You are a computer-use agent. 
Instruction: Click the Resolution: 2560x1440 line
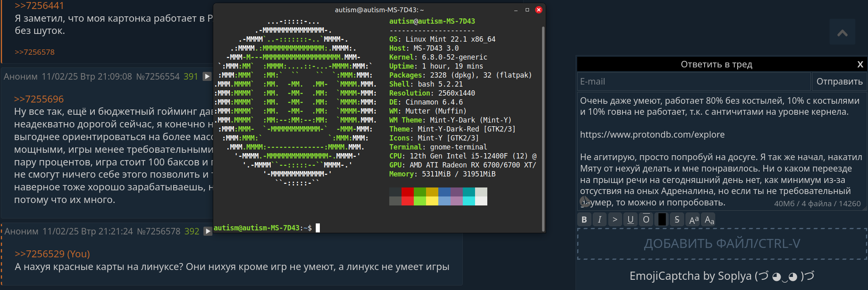tap(432, 93)
